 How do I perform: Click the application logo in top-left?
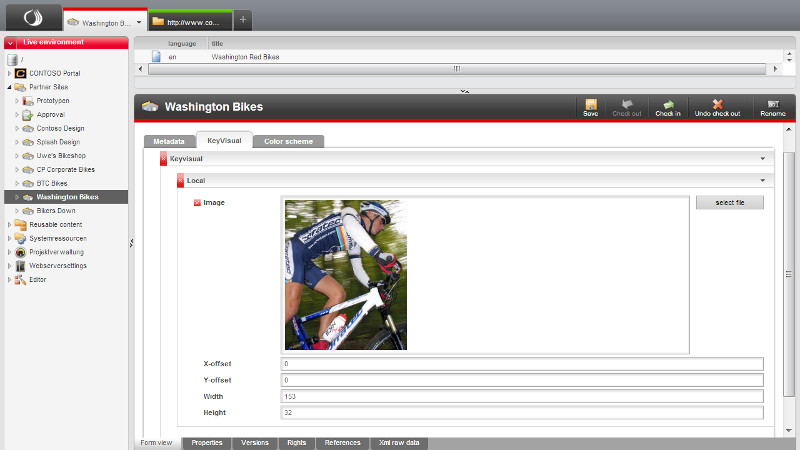(x=33, y=18)
